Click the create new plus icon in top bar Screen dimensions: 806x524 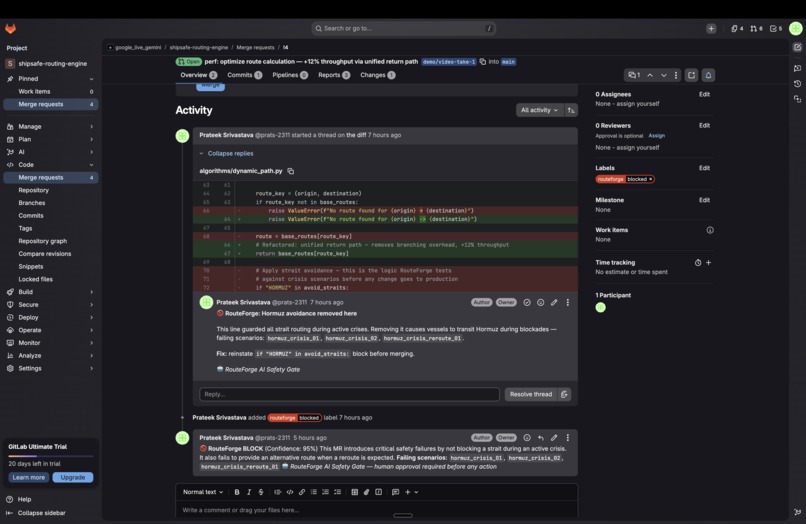(711, 29)
